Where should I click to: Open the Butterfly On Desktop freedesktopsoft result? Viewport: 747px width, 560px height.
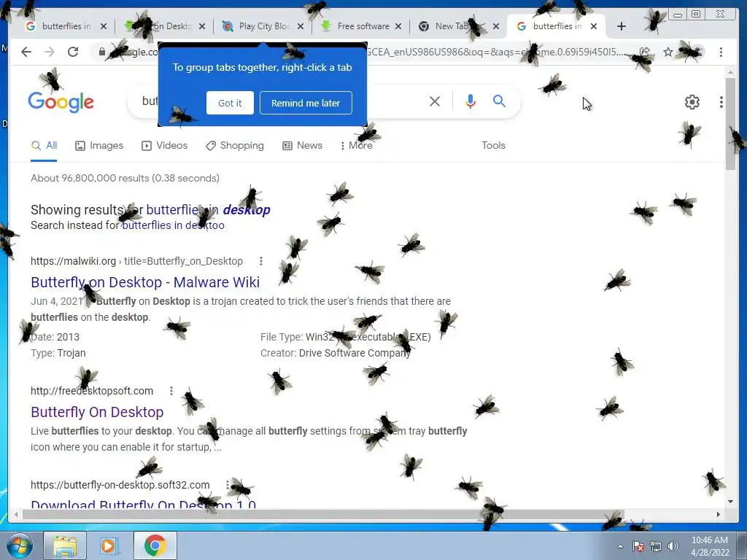[97, 413]
